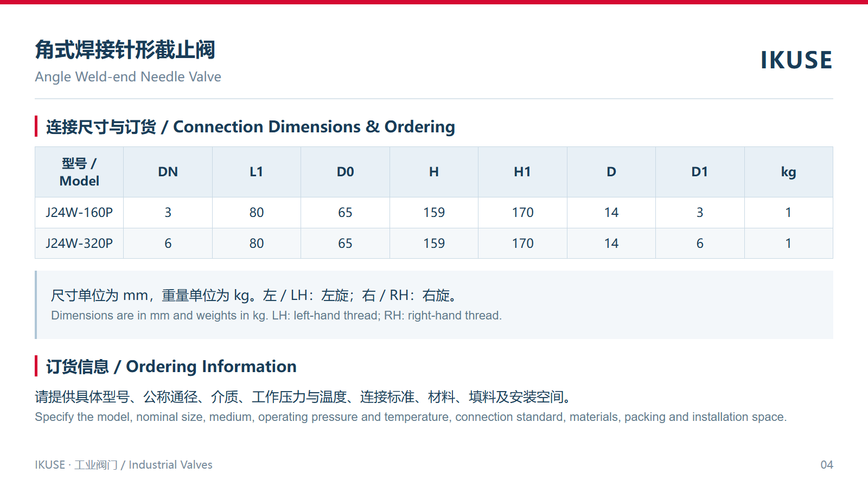Click the footer "IKUSE · 工业阀门 / Industrial Valves"

click(x=124, y=465)
